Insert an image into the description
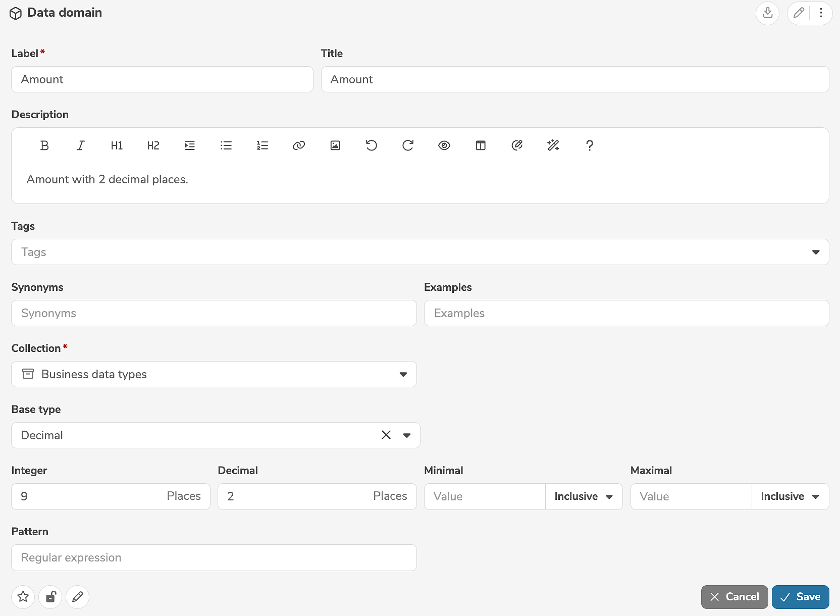The width and height of the screenshot is (840, 616). click(335, 145)
